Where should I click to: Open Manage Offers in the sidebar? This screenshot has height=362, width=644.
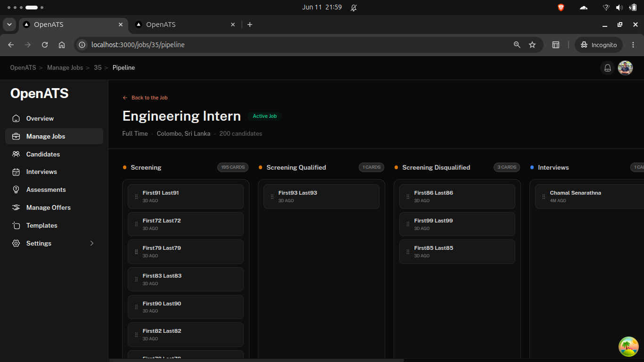coord(54,207)
